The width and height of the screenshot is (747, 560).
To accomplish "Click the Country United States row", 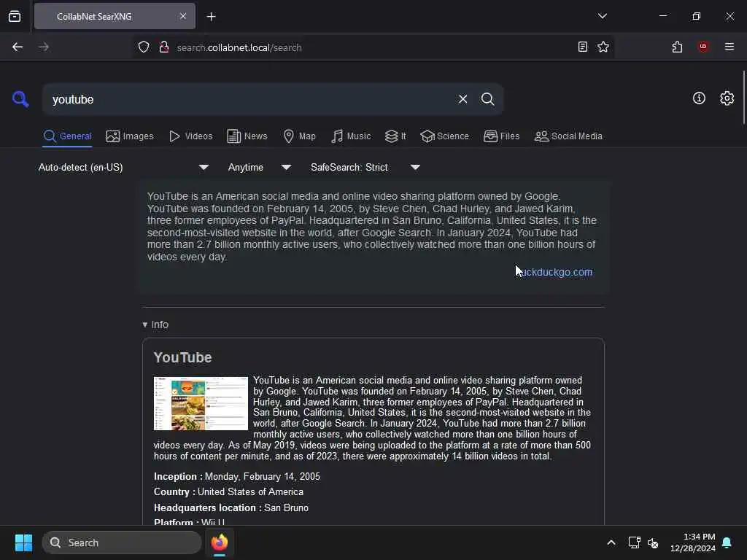I will pyautogui.click(x=228, y=492).
